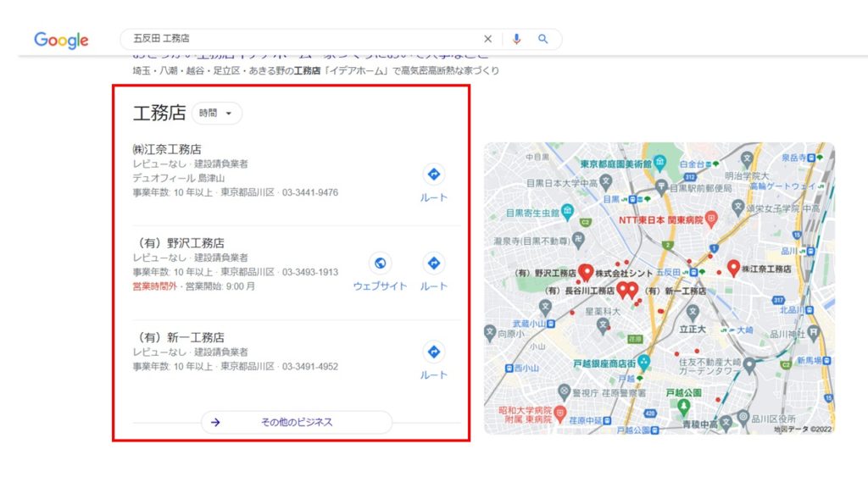Click (有)長谷川工務店 label on map
Screen dimensions: 868x488
pos(578,291)
